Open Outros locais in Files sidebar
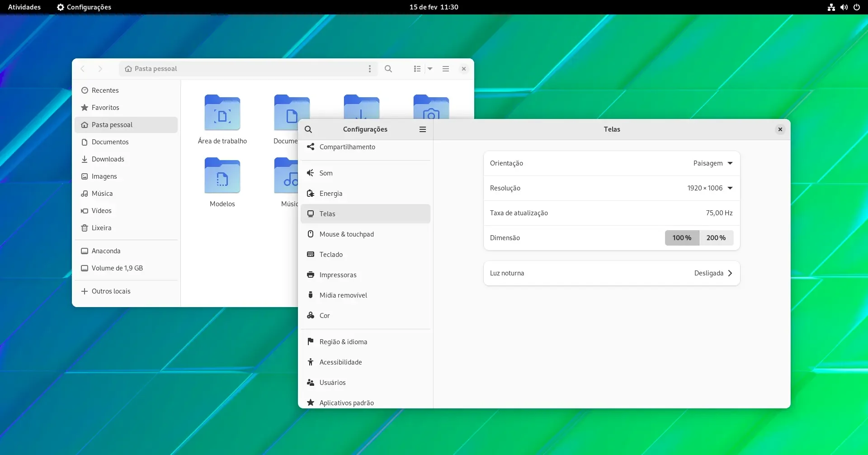Viewport: 868px width, 455px height. pyautogui.click(x=126, y=291)
